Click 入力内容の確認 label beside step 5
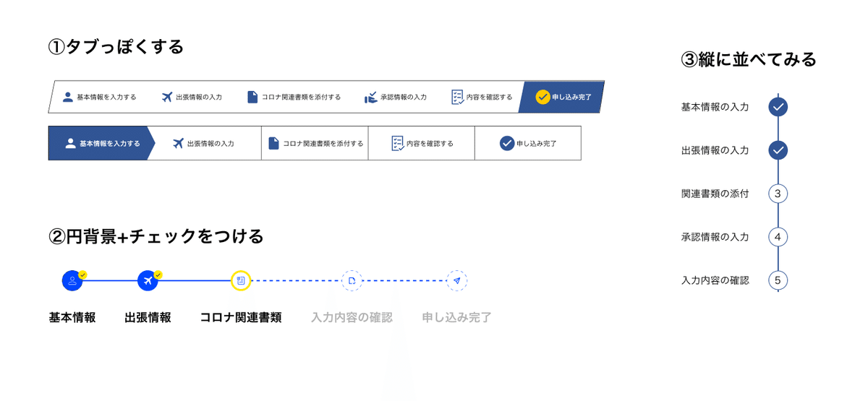The height and width of the screenshot is (401, 868). pos(715,280)
